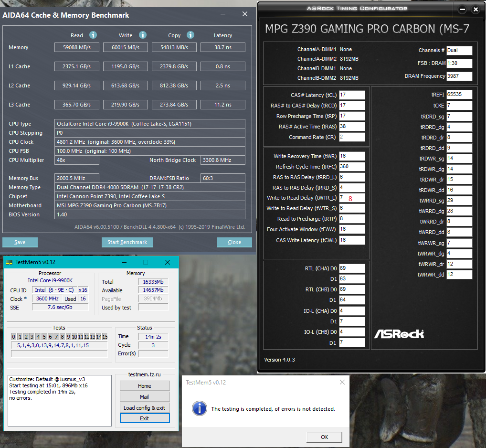Image resolution: width=486 pixels, height=448 pixels.
Task: Close the TestMem5 completion message dialog
Action: click(342, 382)
